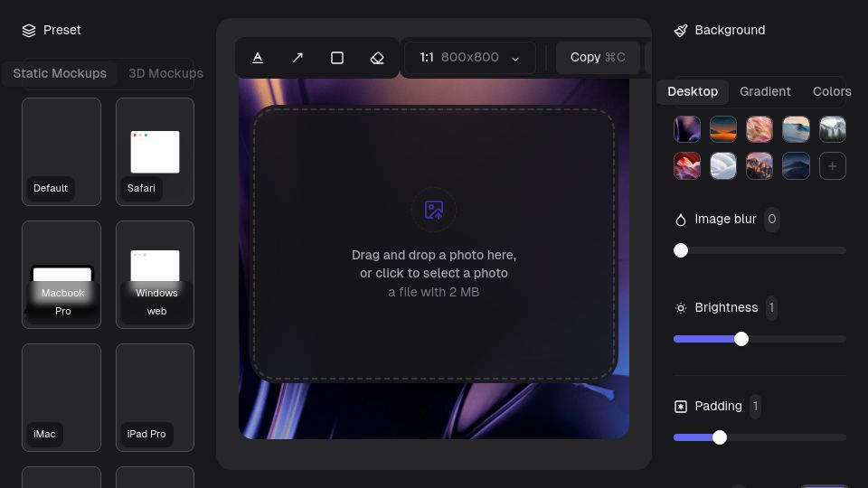This screenshot has height=488, width=868.
Task: Click the Padding slider handle
Action: pos(720,437)
